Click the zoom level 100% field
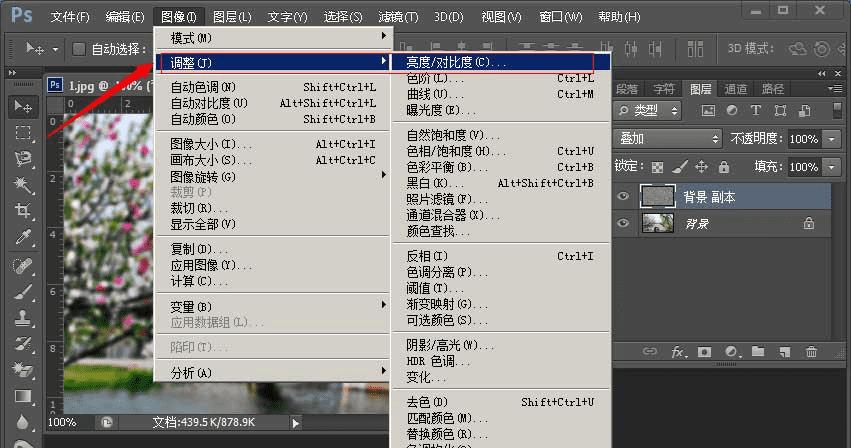Viewport: 851px width, 448px height. (x=62, y=422)
